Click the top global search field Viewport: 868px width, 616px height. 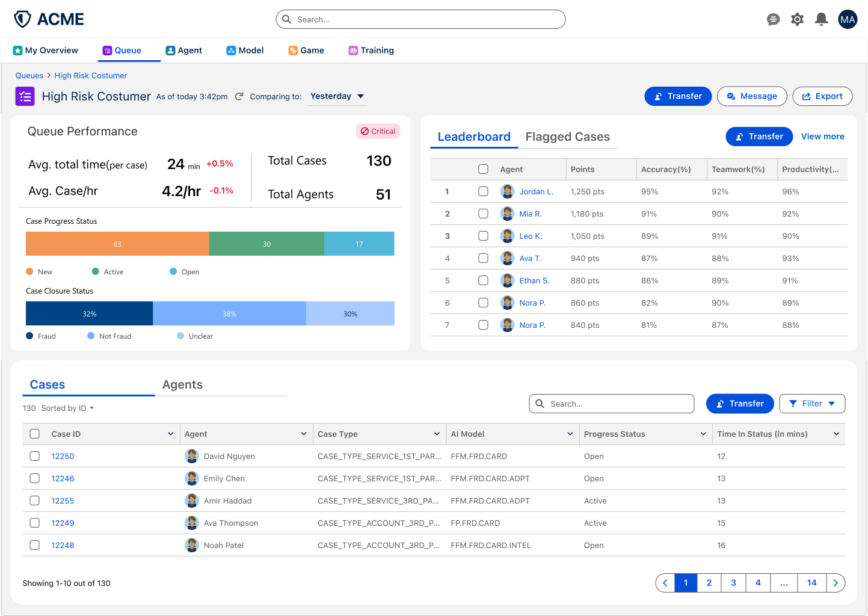coord(420,19)
